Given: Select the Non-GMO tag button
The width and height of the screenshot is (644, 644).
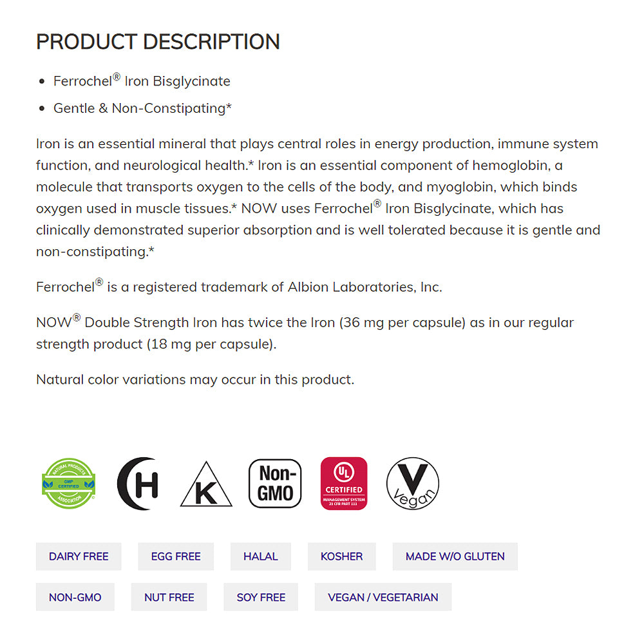Looking at the screenshot, I should pos(75,597).
